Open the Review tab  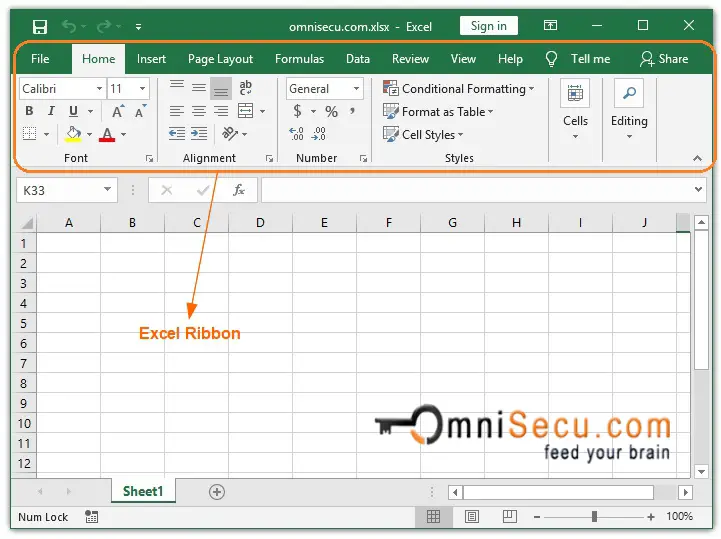pos(410,59)
